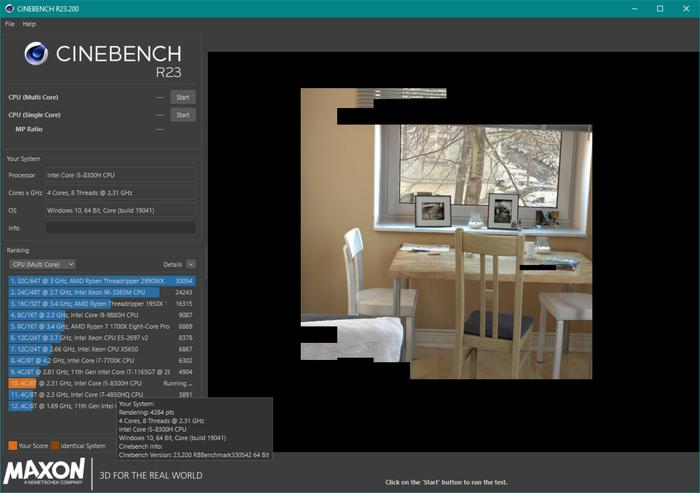Close the Cinebench window
This screenshot has width=700, height=493.
686,9
